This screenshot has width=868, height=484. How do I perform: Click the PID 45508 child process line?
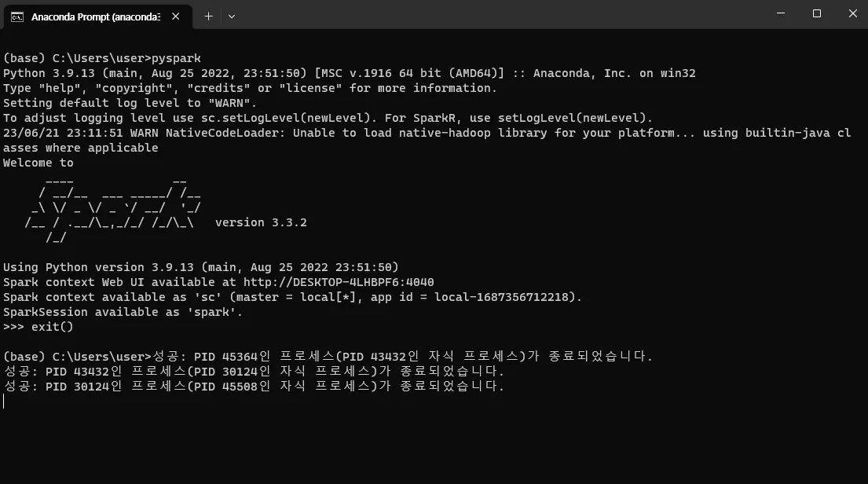tap(254, 386)
